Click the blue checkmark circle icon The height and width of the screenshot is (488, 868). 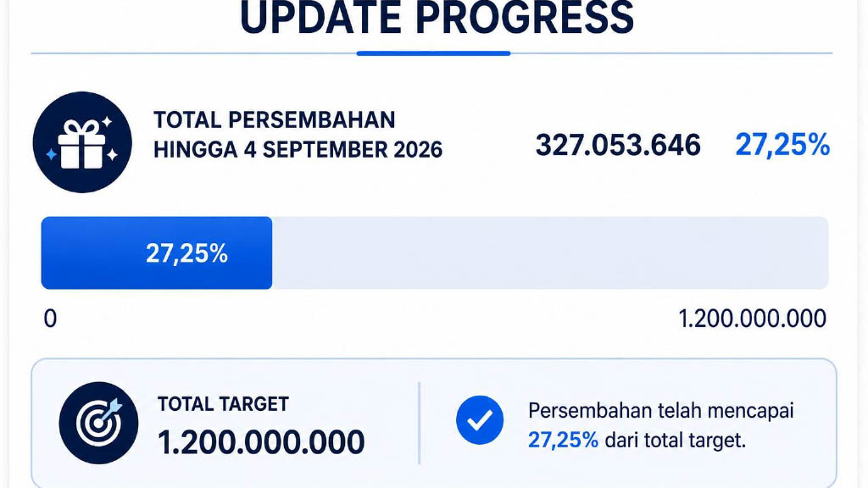point(480,420)
